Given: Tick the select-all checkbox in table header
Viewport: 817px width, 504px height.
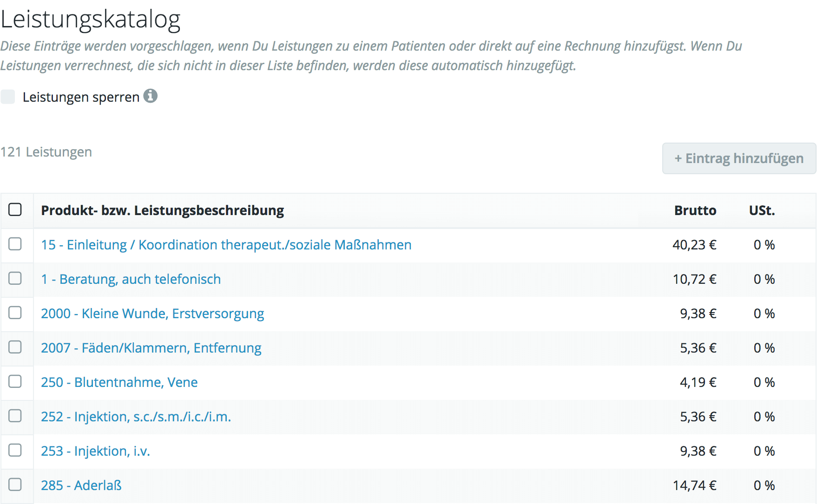Looking at the screenshot, I should (x=15, y=209).
